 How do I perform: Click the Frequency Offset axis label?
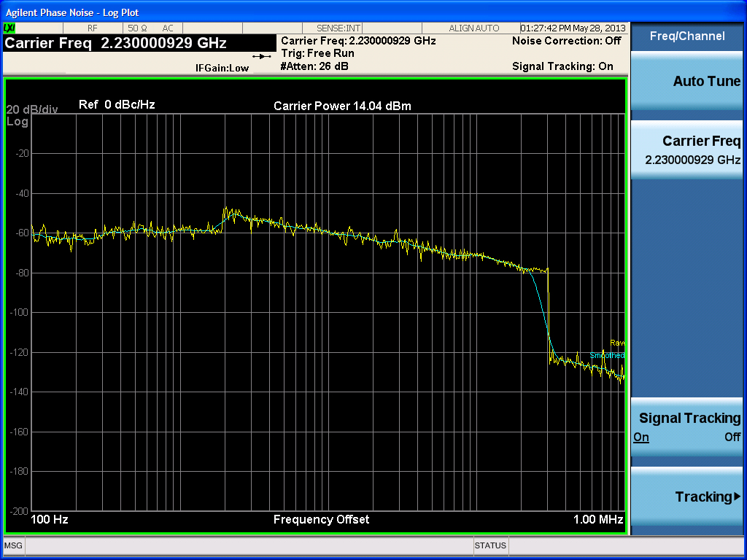point(321,519)
